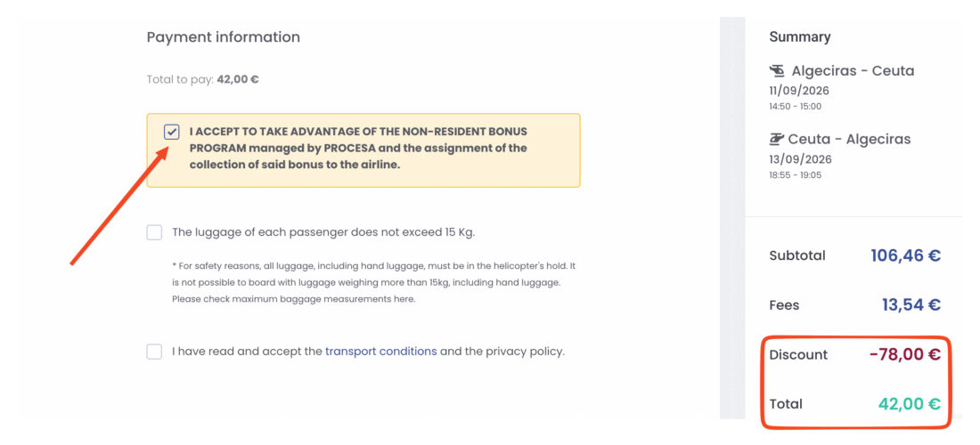Click the 14:50 - 15:00 flight time

click(795, 107)
